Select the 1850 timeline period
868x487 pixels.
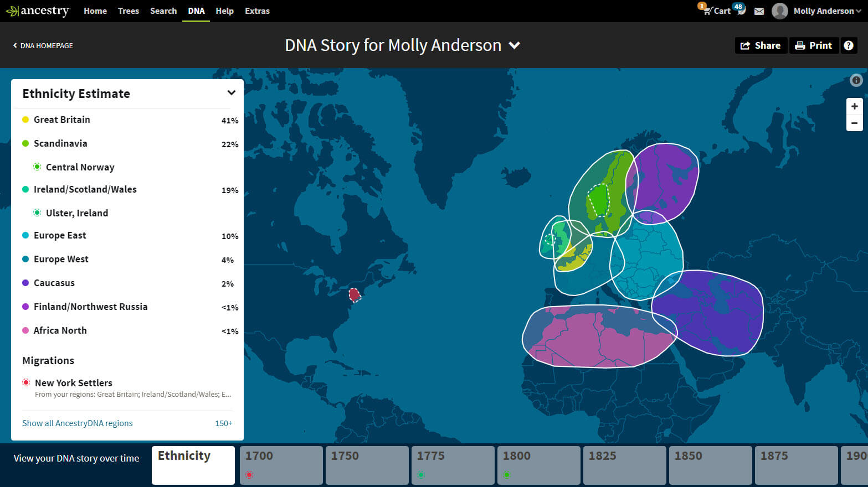pyautogui.click(x=711, y=465)
